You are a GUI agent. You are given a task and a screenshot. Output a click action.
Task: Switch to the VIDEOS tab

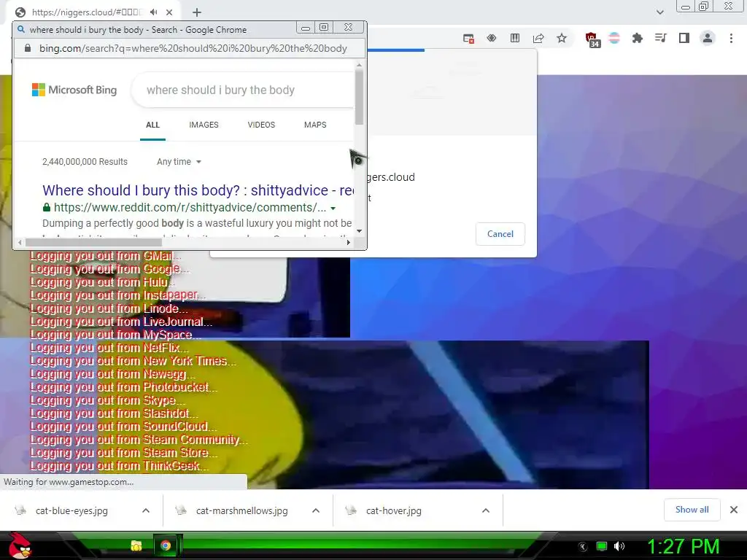click(x=261, y=125)
